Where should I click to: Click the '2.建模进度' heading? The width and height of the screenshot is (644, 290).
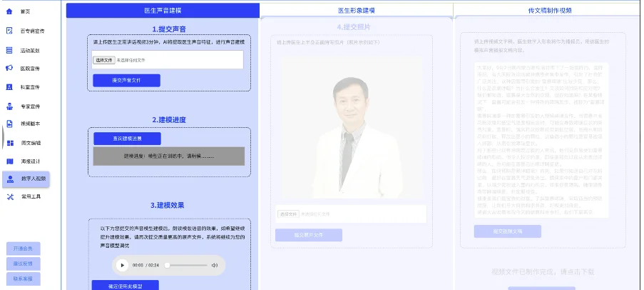169,120
